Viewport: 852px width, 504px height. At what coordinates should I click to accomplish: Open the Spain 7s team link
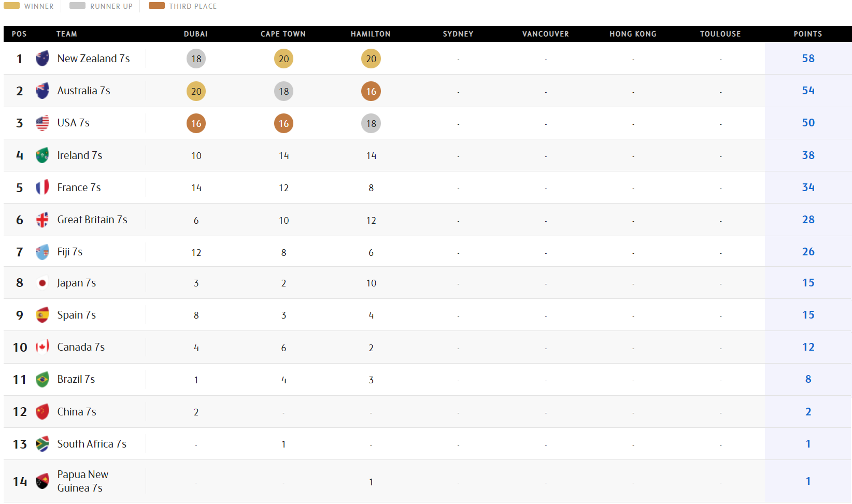(x=76, y=315)
